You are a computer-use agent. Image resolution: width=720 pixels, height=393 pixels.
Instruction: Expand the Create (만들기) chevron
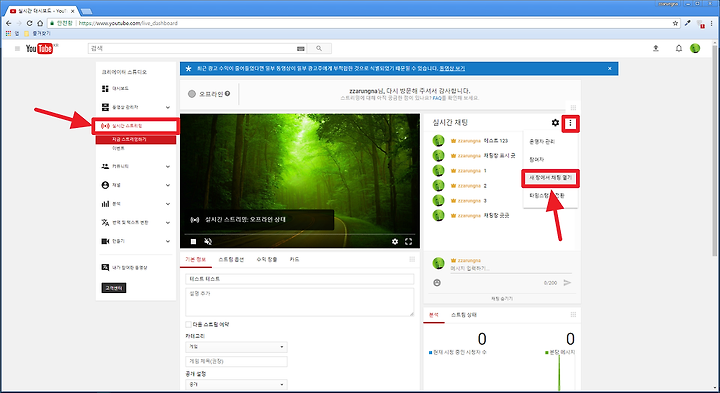click(168, 241)
